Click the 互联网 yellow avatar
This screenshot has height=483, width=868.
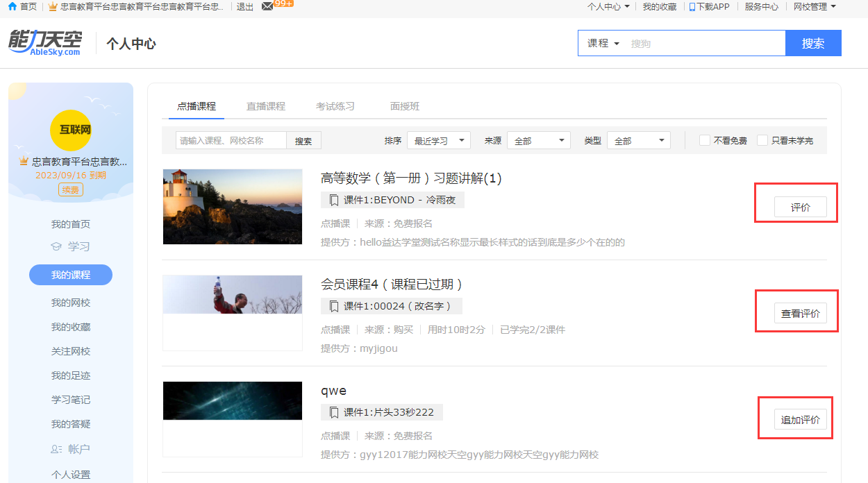coord(71,130)
